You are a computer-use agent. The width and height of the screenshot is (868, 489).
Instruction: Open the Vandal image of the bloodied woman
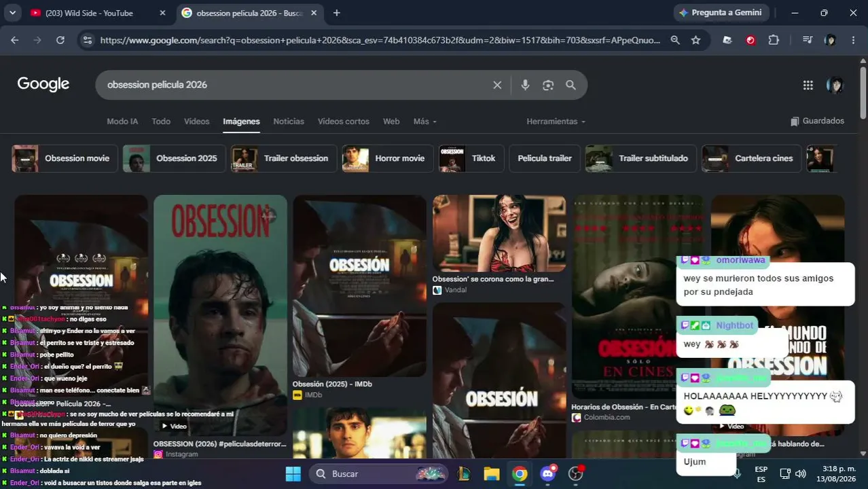[499, 233]
